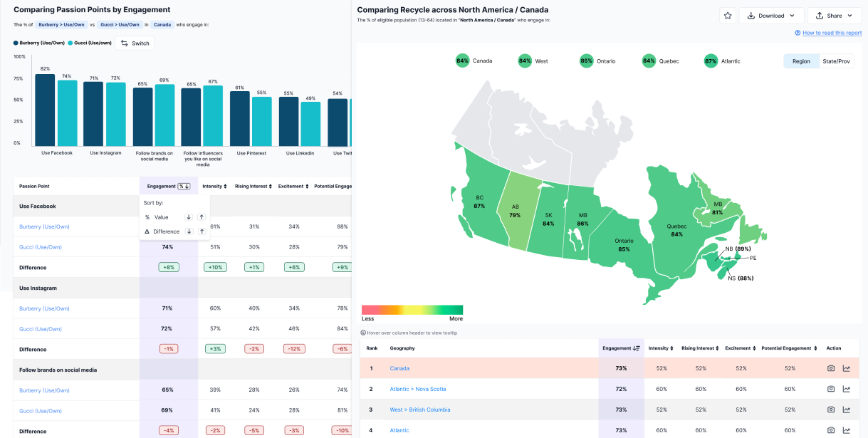This screenshot has height=438, width=868.
Task: Open the Canada geography link in table
Action: 399,368
